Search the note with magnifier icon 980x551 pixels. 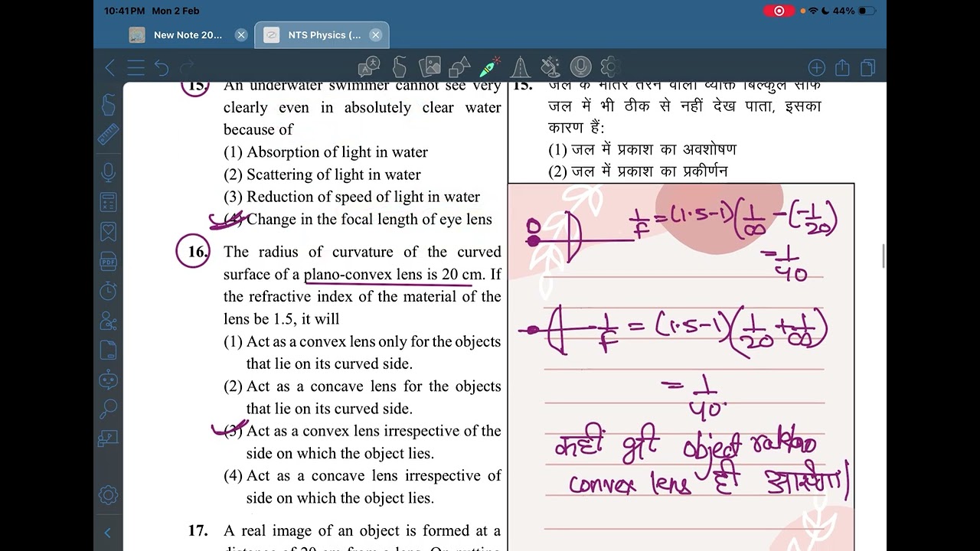(109, 409)
